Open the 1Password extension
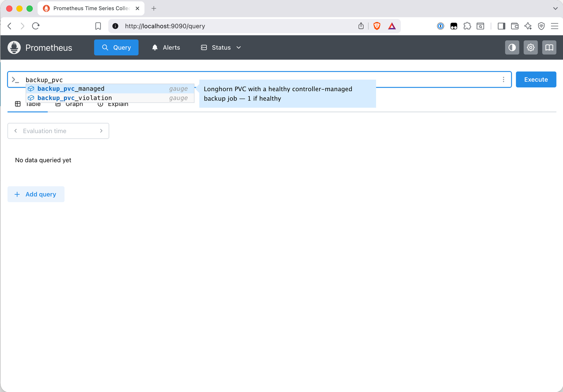Image resolution: width=563 pixels, height=392 pixels. (x=441, y=26)
